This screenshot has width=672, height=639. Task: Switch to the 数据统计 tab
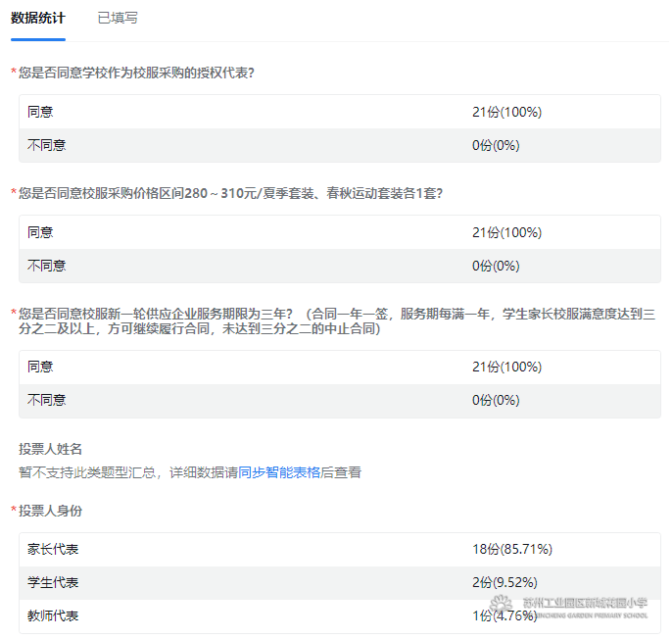[x=38, y=19]
